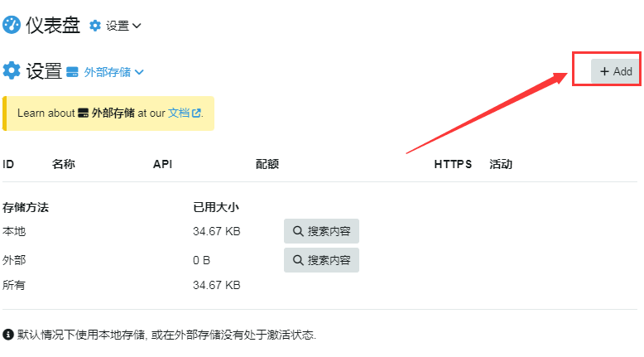Viewport: 644px width, 357px height.
Task: Click the info icon beside the footer note
Action: point(8,335)
